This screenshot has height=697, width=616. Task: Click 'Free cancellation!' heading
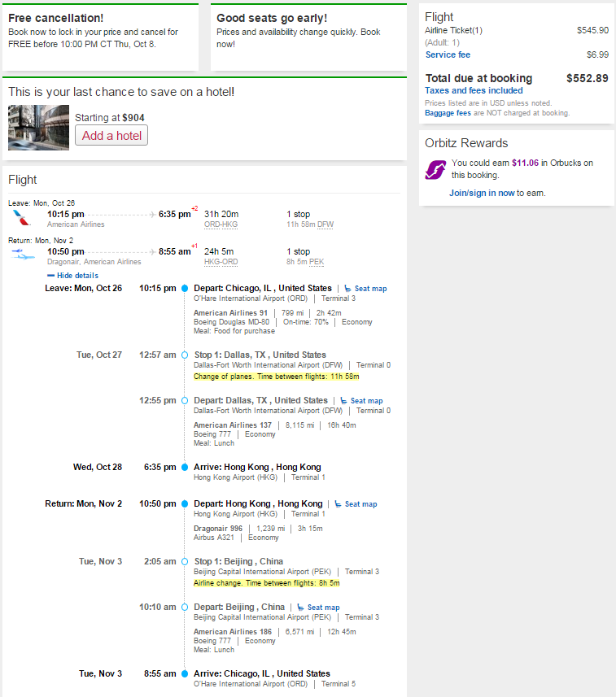55,18
